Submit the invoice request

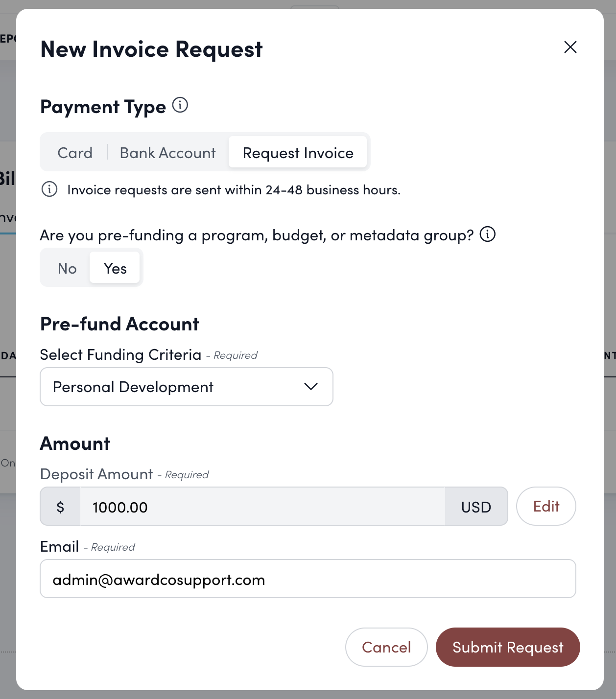(508, 647)
